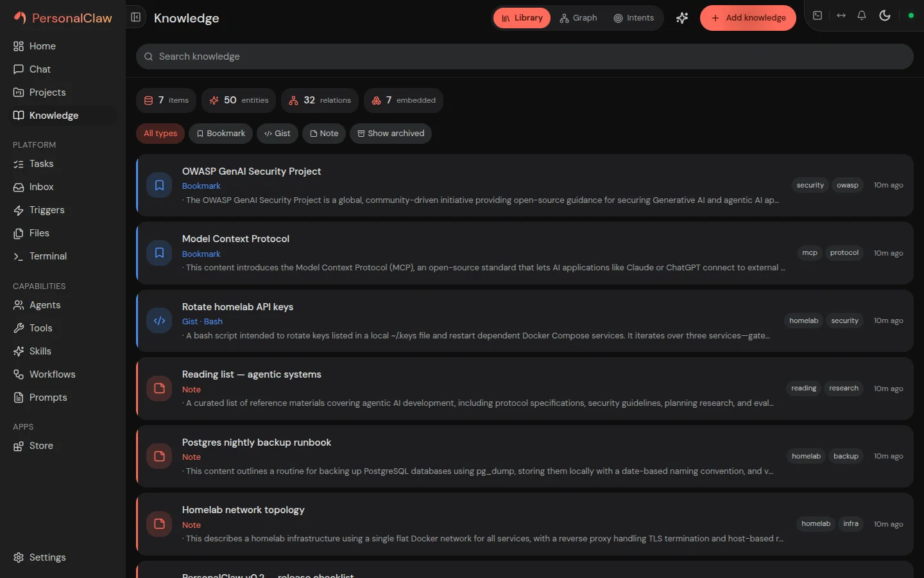This screenshot has height=578, width=924.
Task: Open Terminal from the sidebar
Action: click(x=63, y=256)
